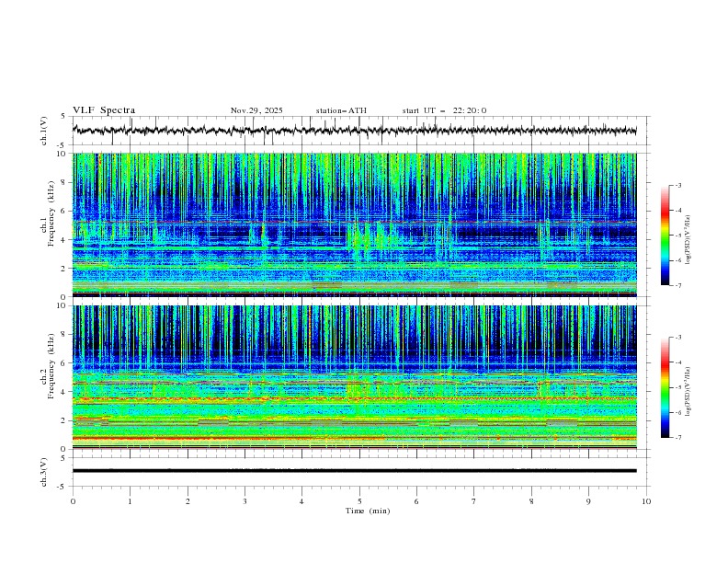Viewport: 728px width, 563px height.
Task: Click the ch.1 voltage waveform trace
Action: 354,130
